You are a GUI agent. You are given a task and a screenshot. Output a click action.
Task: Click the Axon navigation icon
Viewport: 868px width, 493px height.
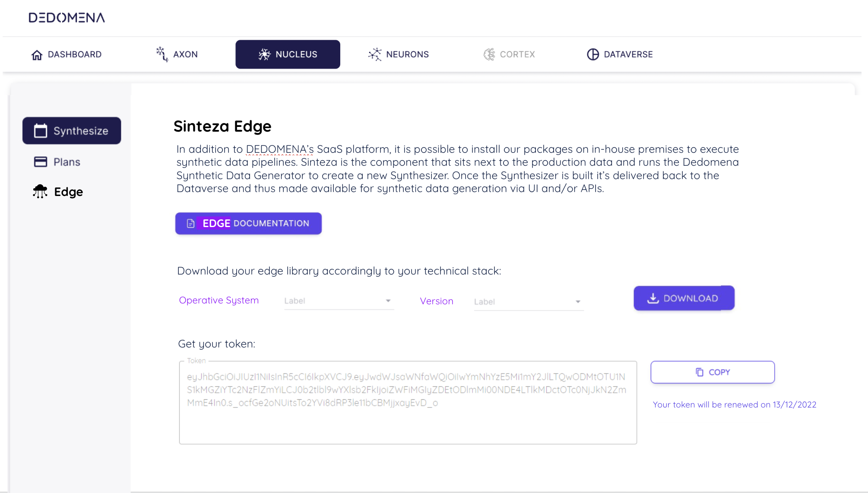[x=162, y=54]
